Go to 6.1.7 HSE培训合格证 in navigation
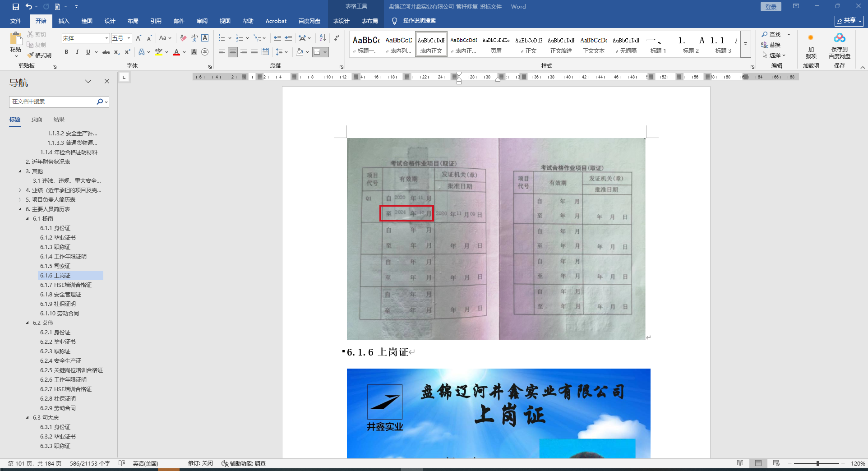Image resolution: width=868 pixels, height=471 pixels. click(x=66, y=285)
